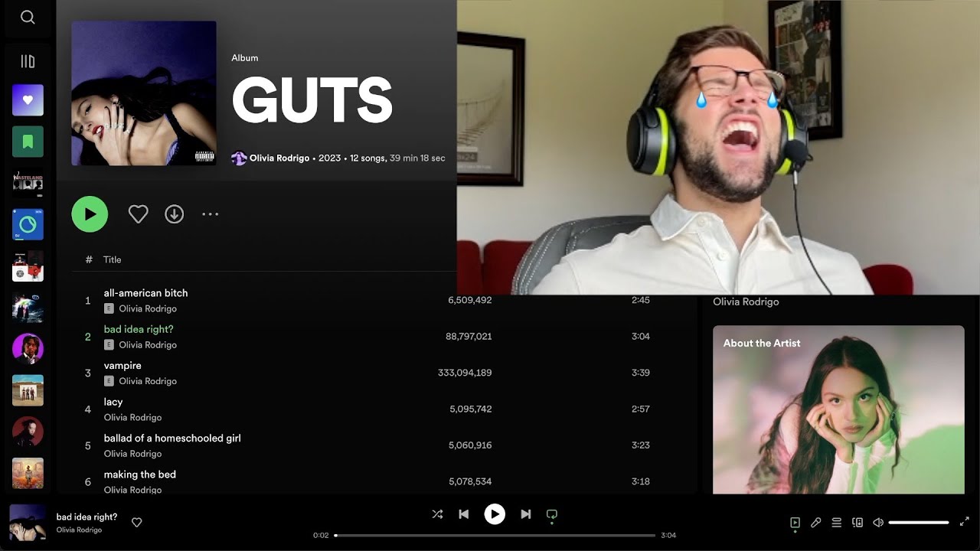
Task: Click duration 2:45 of first track
Action: pyautogui.click(x=641, y=300)
